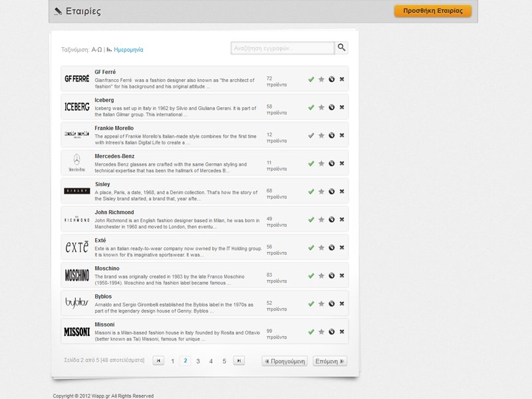The height and width of the screenshot is (399, 532).
Task: Delete Exté with the X icon
Action: pos(342,247)
